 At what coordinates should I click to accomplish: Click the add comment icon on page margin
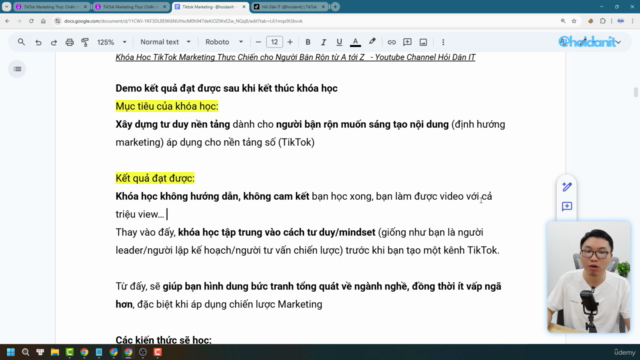click(567, 207)
